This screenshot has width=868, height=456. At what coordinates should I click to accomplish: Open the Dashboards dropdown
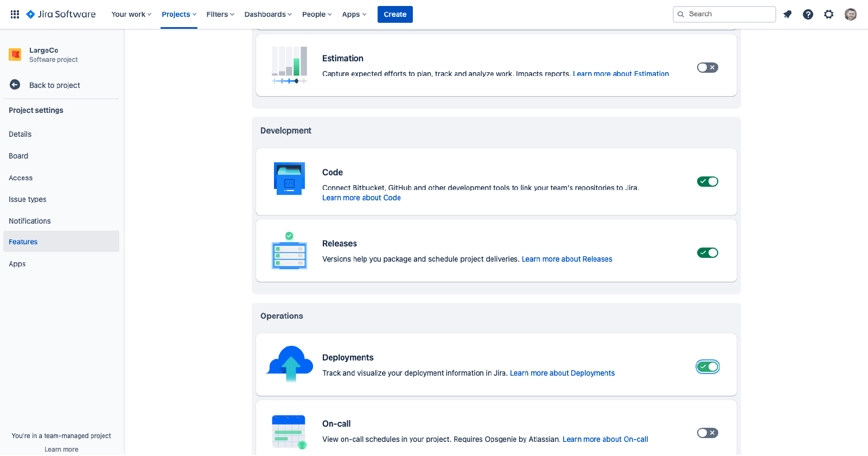click(x=268, y=14)
